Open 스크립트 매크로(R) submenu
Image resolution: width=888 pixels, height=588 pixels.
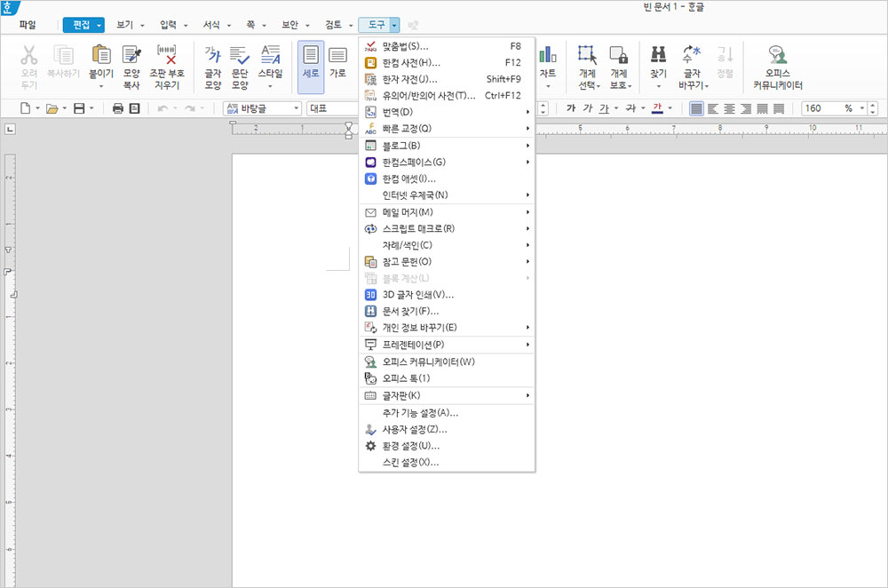click(x=447, y=229)
